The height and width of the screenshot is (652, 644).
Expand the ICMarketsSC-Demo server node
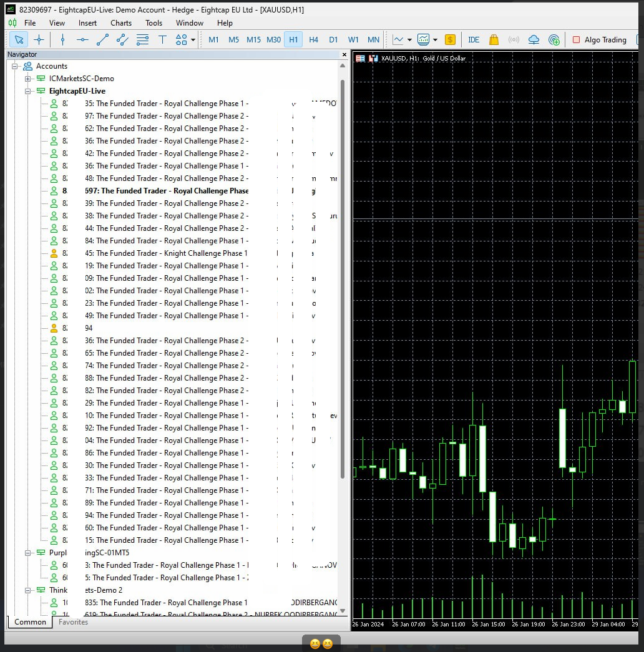(x=27, y=79)
